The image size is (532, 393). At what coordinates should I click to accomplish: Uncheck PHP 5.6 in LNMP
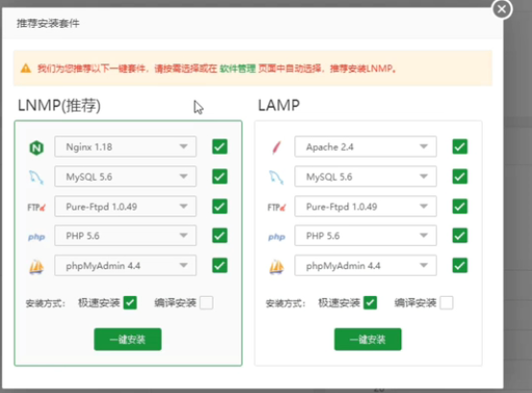click(220, 235)
